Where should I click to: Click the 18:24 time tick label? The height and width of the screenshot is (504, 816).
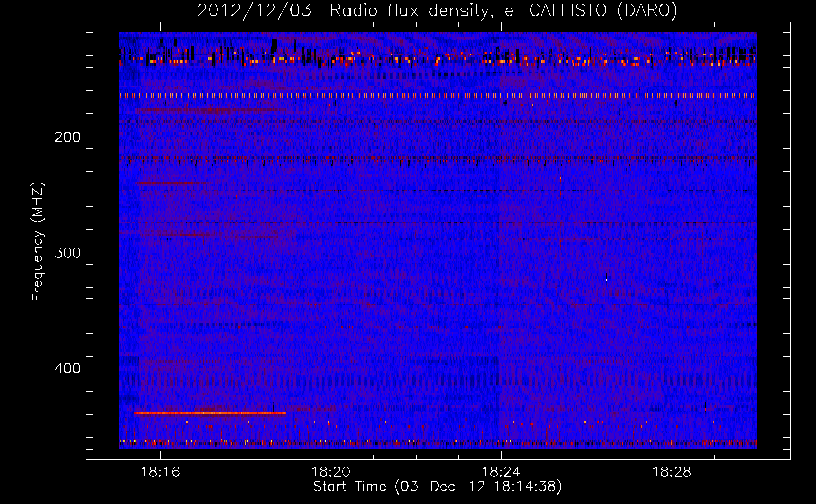click(x=501, y=472)
